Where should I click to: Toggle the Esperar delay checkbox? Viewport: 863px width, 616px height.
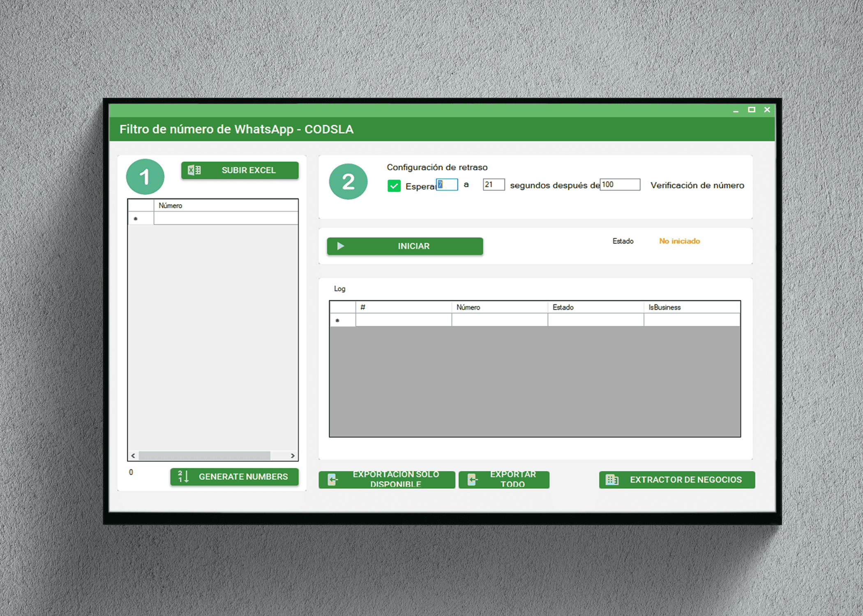click(x=394, y=186)
